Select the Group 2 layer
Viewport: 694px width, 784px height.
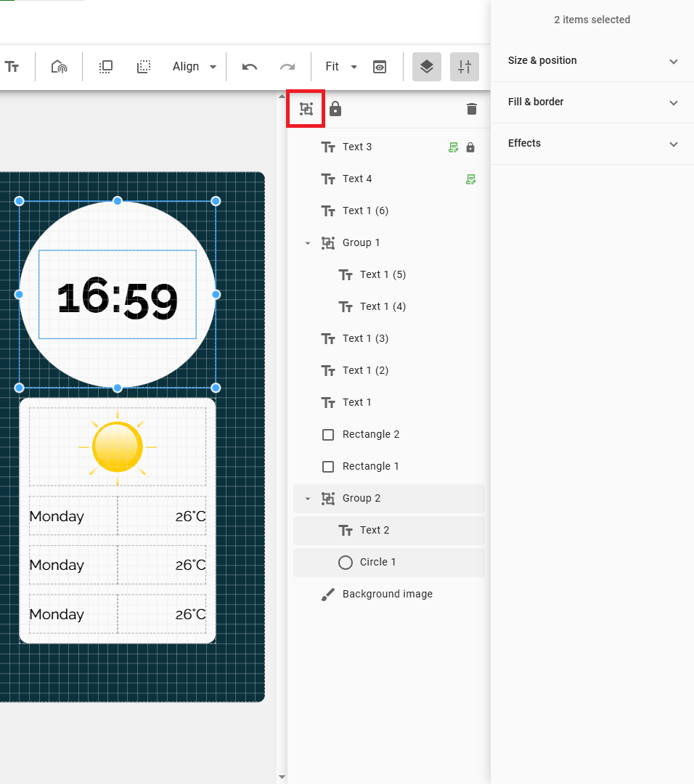point(389,499)
